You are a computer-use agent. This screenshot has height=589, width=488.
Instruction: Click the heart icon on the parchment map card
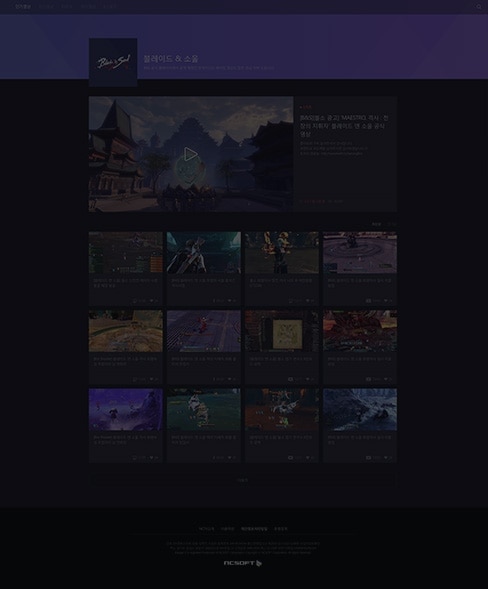(x=308, y=379)
